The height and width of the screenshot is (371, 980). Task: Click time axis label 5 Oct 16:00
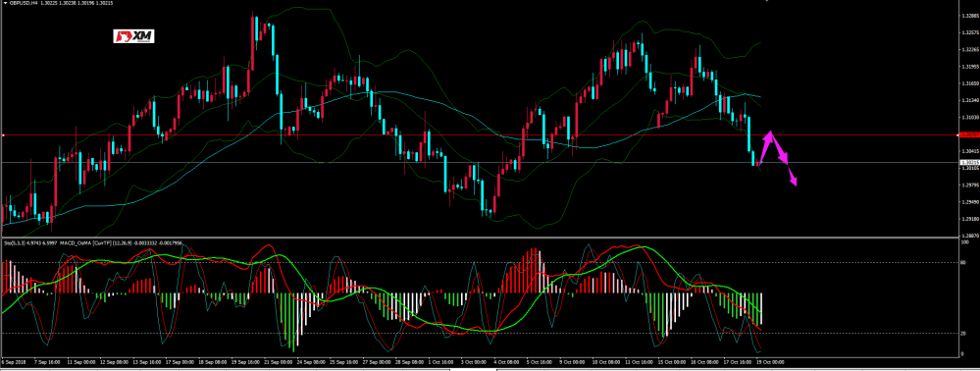point(540,361)
